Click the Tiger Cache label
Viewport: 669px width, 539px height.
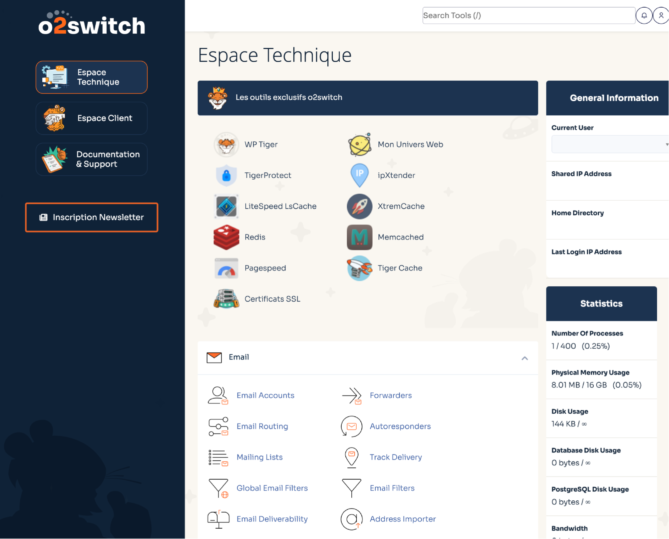click(x=400, y=268)
